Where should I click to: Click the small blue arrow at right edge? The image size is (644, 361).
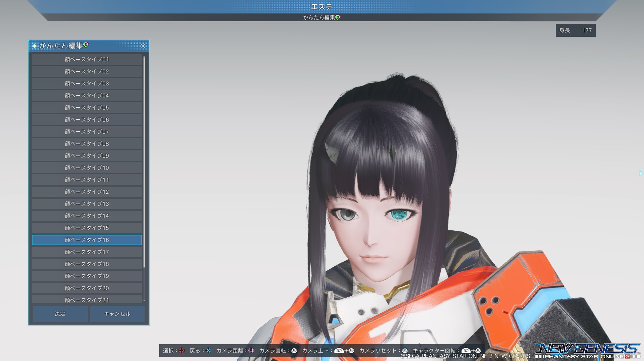click(x=641, y=173)
